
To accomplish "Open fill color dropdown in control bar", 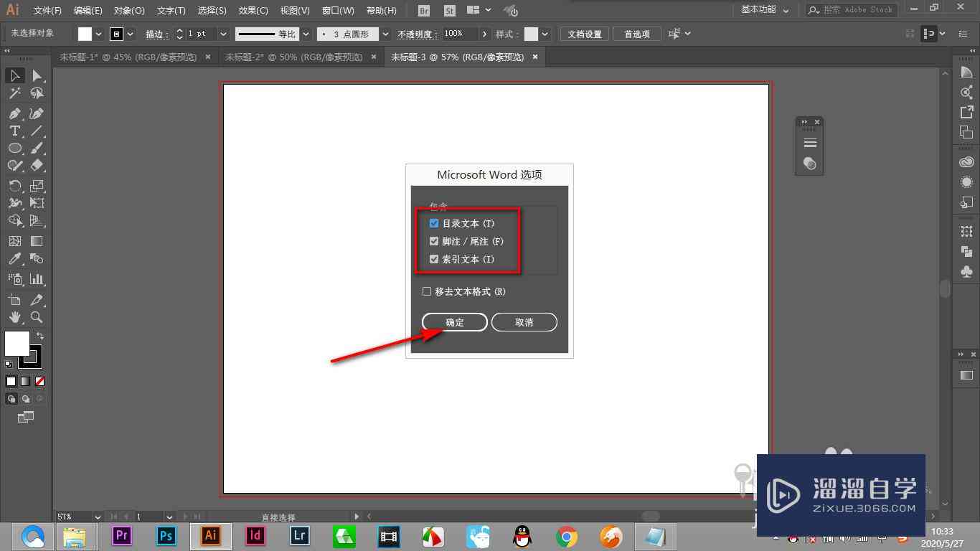I will [x=98, y=34].
